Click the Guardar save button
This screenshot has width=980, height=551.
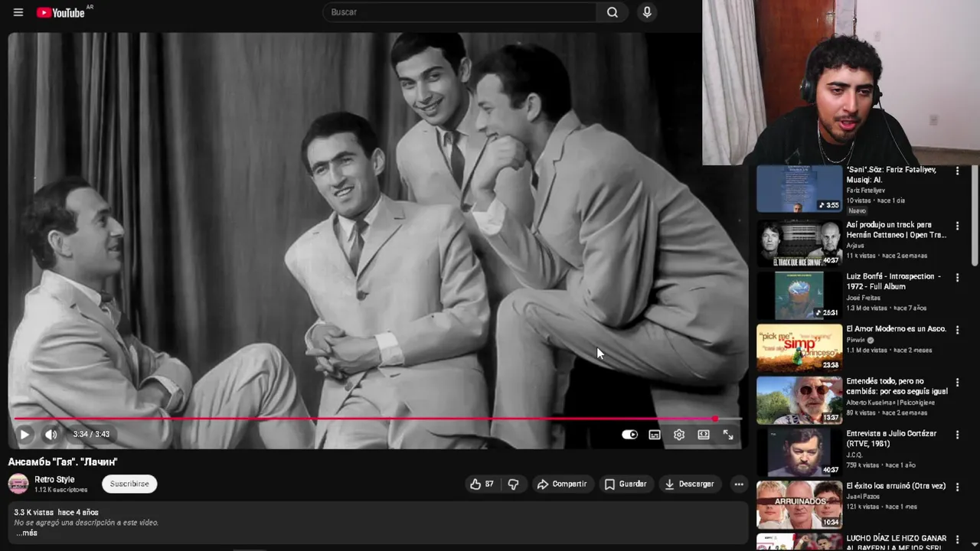coord(626,484)
